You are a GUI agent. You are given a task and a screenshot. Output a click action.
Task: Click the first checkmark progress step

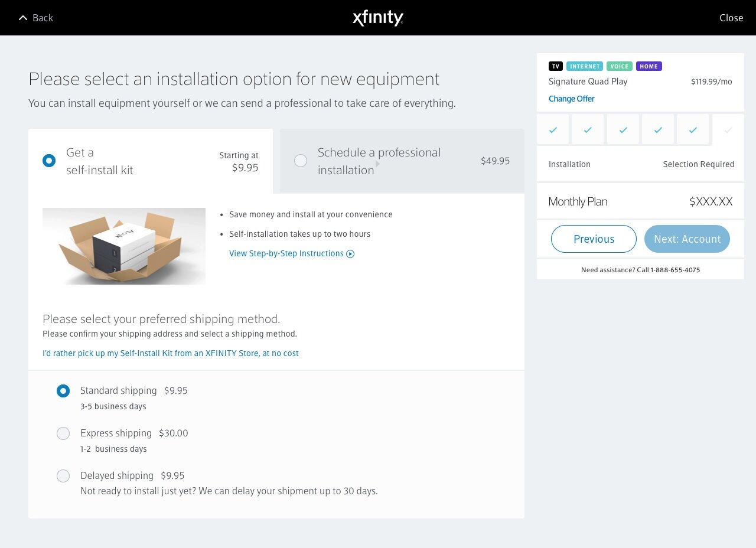(553, 130)
